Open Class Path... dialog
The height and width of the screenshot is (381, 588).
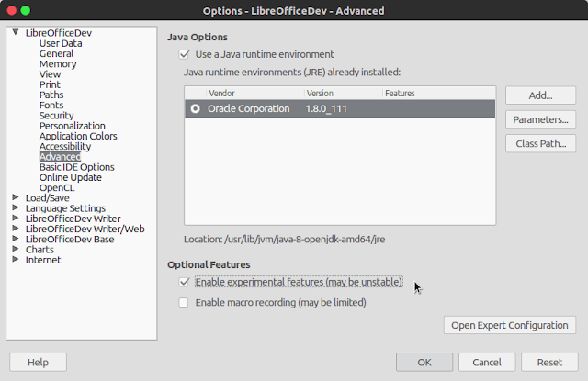point(540,143)
